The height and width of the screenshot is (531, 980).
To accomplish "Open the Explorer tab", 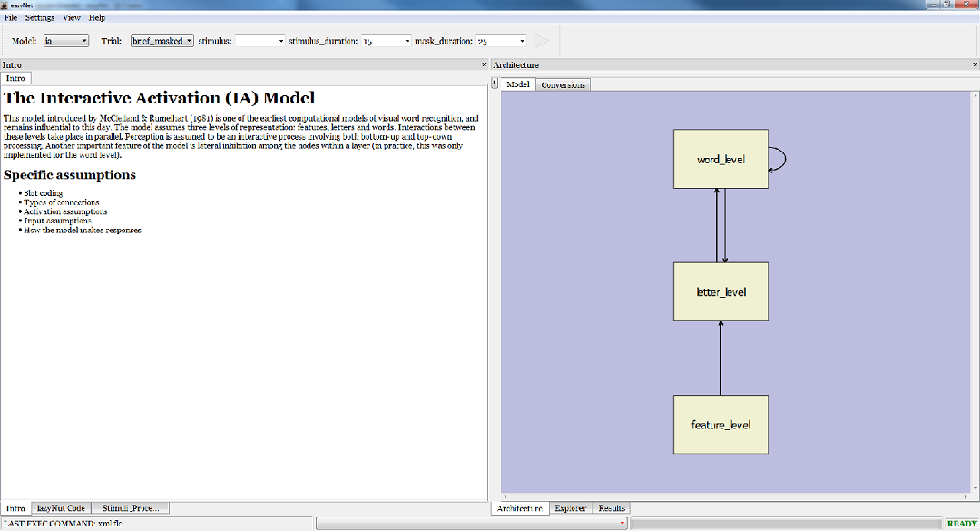I will 571,508.
